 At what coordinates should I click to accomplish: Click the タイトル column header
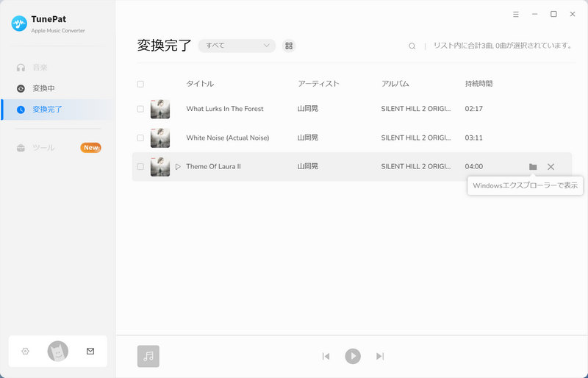pyautogui.click(x=200, y=84)
